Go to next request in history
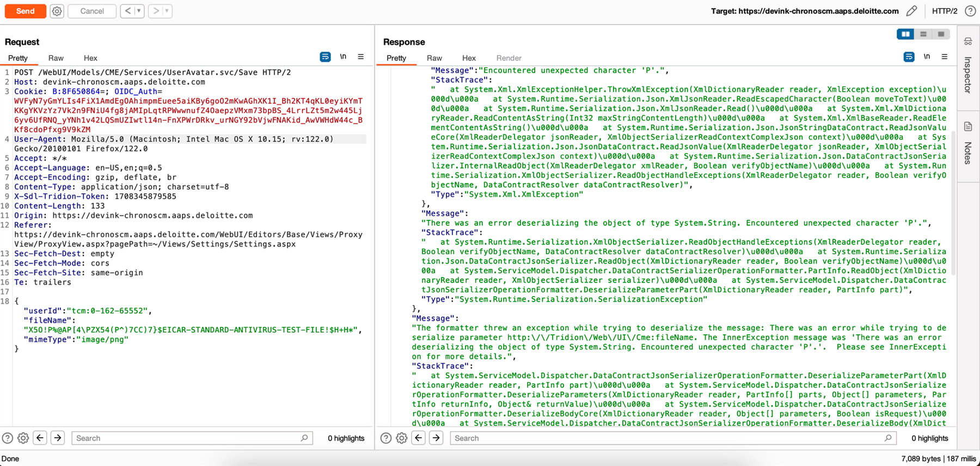The width and height of the screenshot is (980, 466). (156, 11)
